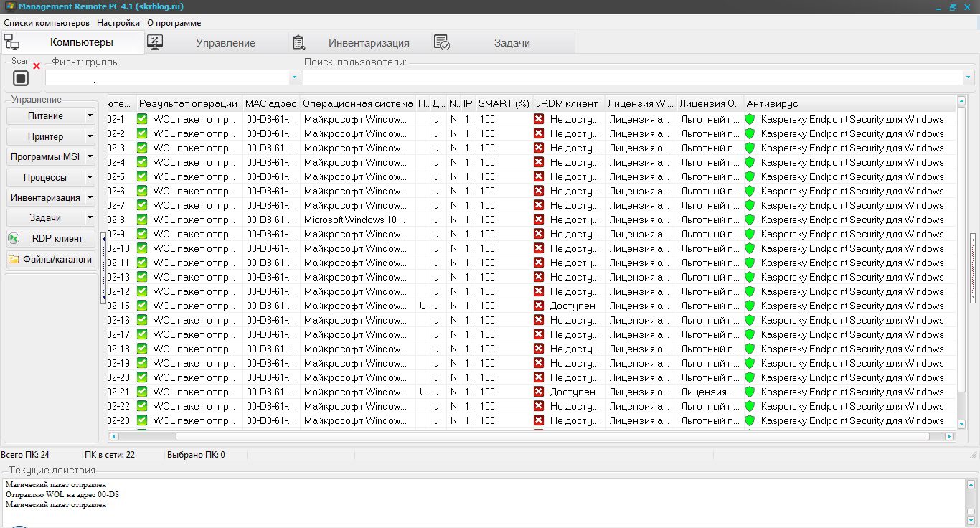Open the О программе menu
The width and height of the screenshot is (980, 528).
tap(174, 23)
